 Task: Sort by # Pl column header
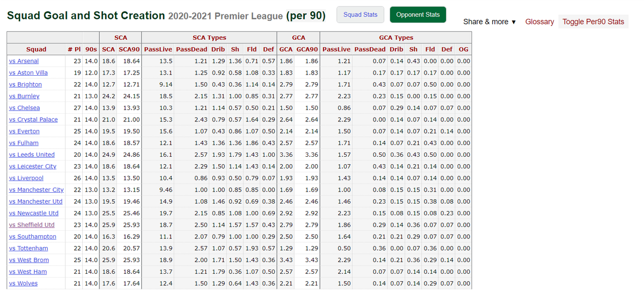[74, 49]
